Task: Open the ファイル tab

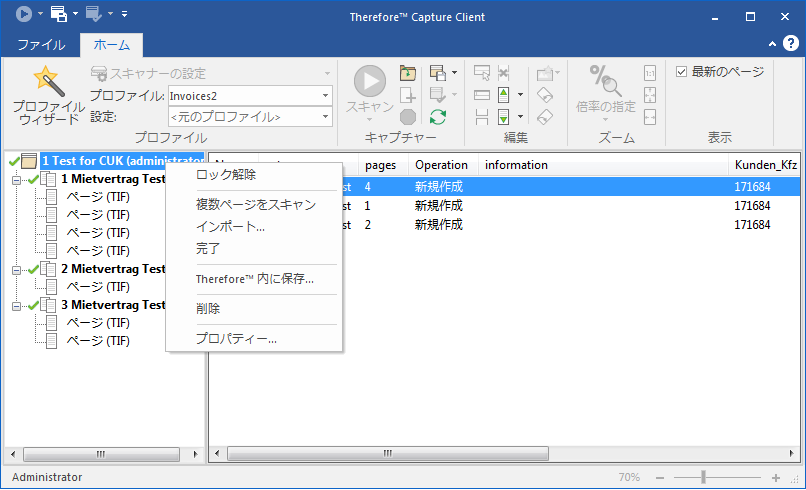Action: point(41,45)
